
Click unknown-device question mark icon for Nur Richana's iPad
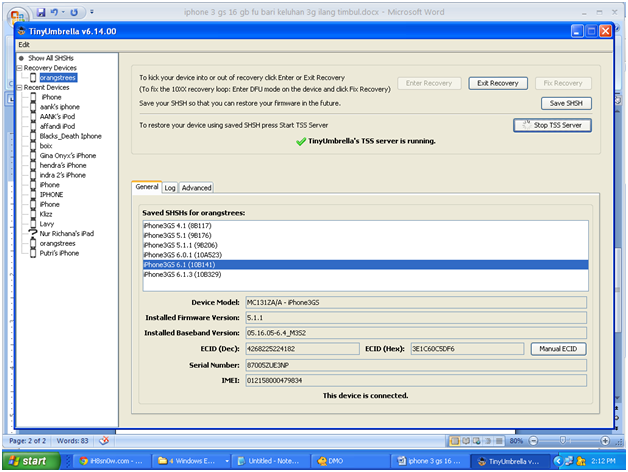[x=33, y=233]
